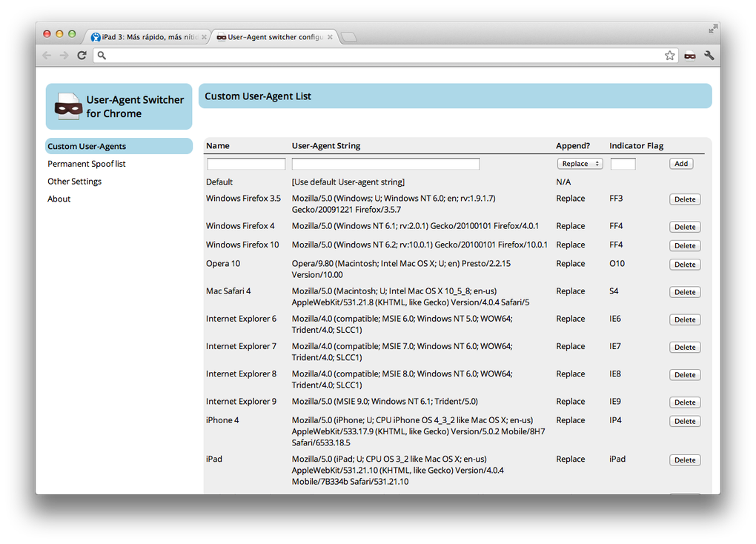The width and height of the screenshot is (756, 544).
Task: Open the About section
Action: [x=59, y=199]
